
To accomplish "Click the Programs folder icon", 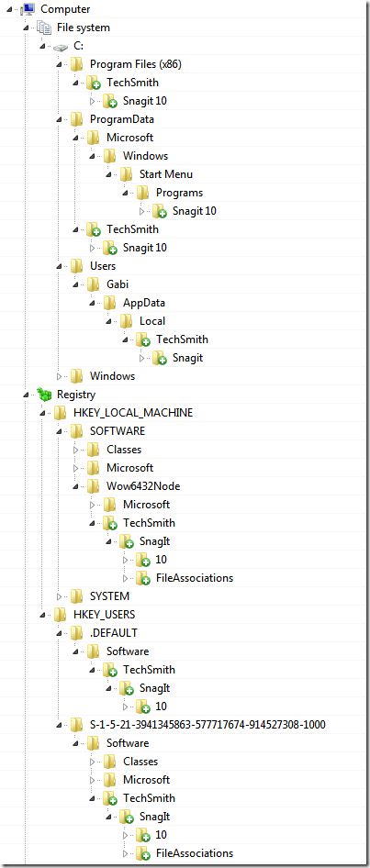I will point(143,193).
